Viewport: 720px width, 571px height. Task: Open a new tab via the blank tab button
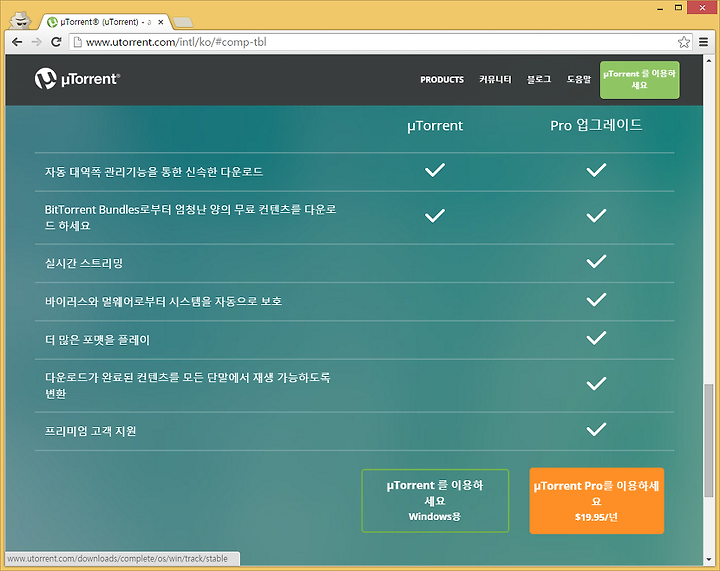(183, 22)
